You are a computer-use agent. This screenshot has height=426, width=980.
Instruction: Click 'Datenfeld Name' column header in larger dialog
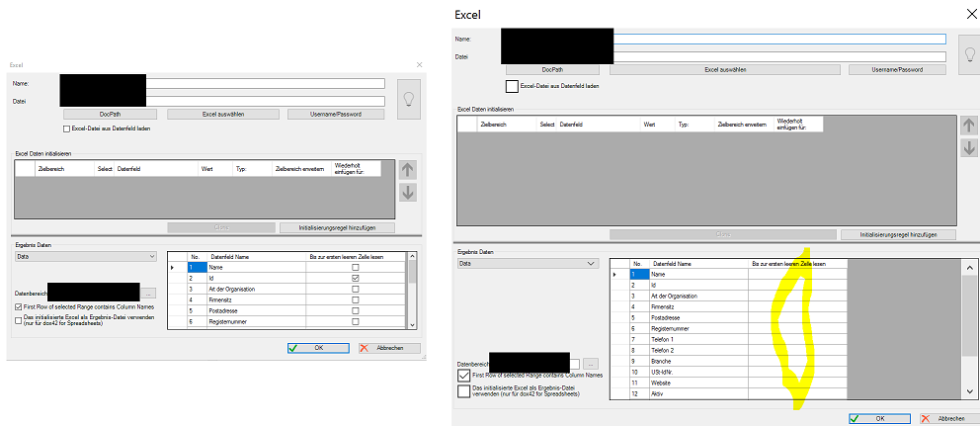tap(698, 264)
